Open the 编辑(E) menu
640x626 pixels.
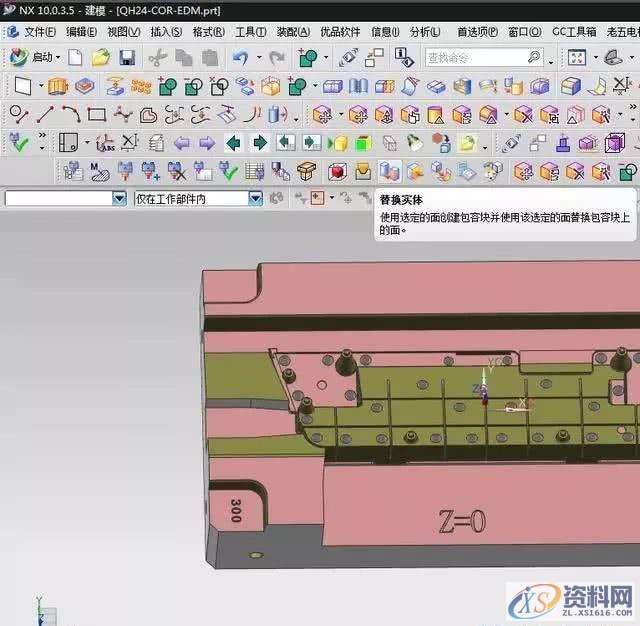click(81, 32)
